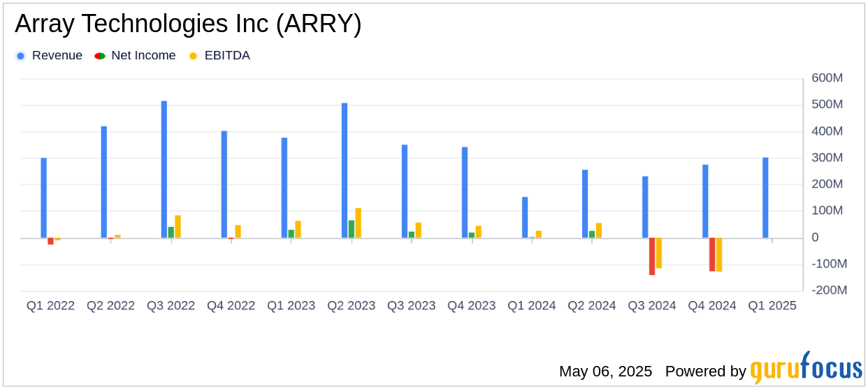
Task: Click the Q2 2022 axis label
Action: pos(110,306)
